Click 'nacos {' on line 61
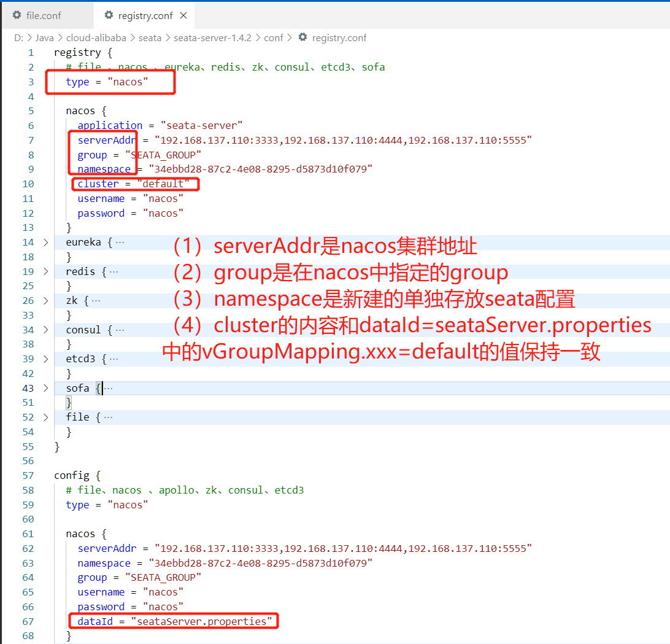 click(x=87, y=533)
